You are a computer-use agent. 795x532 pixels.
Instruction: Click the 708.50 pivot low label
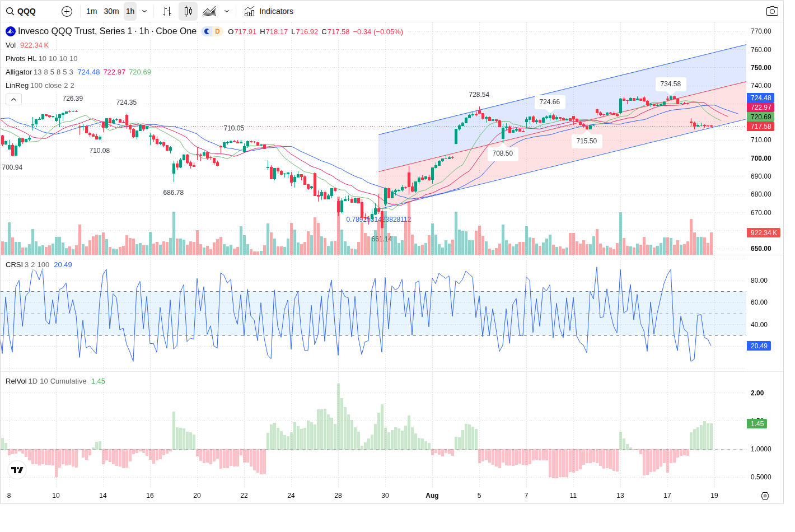click(x=503, y=153)
